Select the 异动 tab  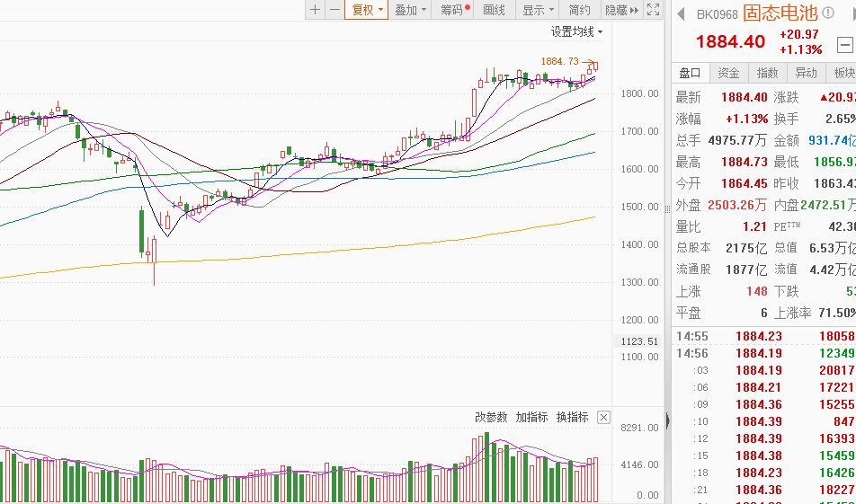807,73
